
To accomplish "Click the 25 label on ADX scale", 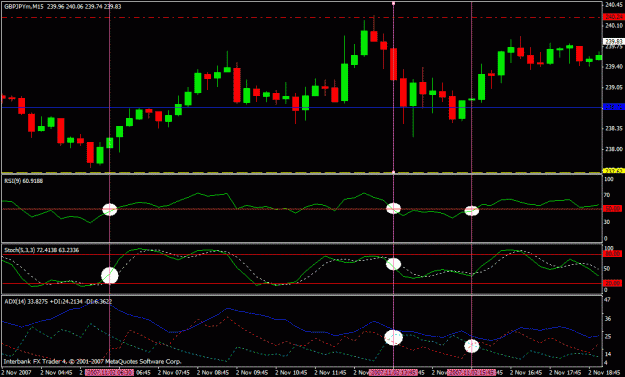I will point(607,337).
